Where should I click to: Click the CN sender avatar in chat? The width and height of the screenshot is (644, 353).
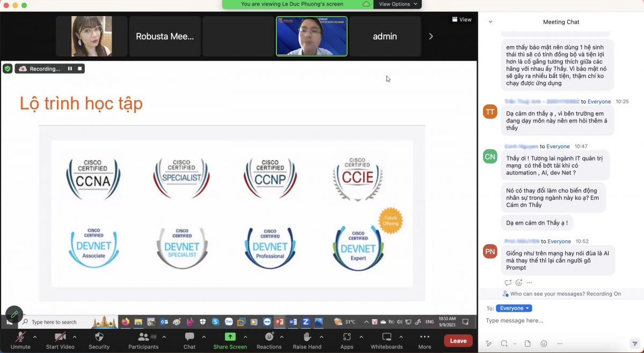[490, 156]
